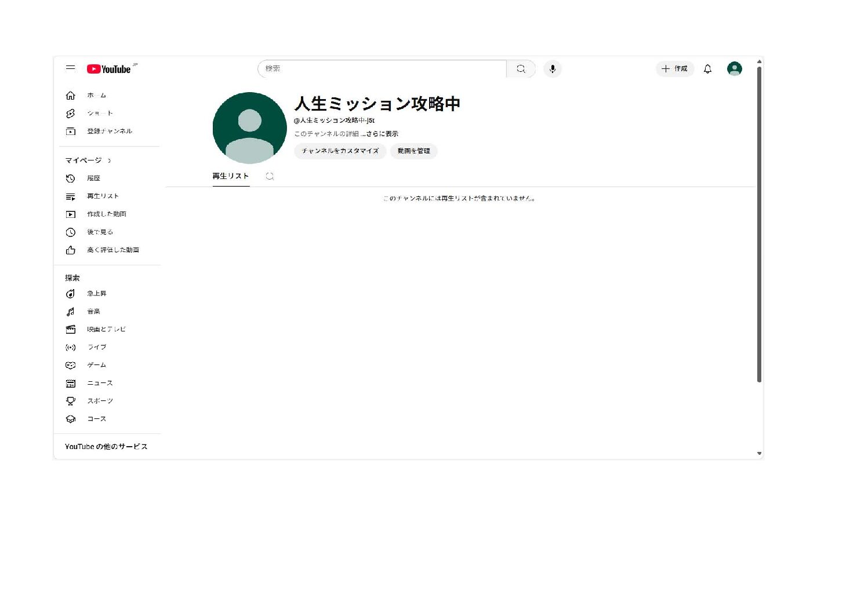Open Shorts via its sidebar icon

[71, 114]
